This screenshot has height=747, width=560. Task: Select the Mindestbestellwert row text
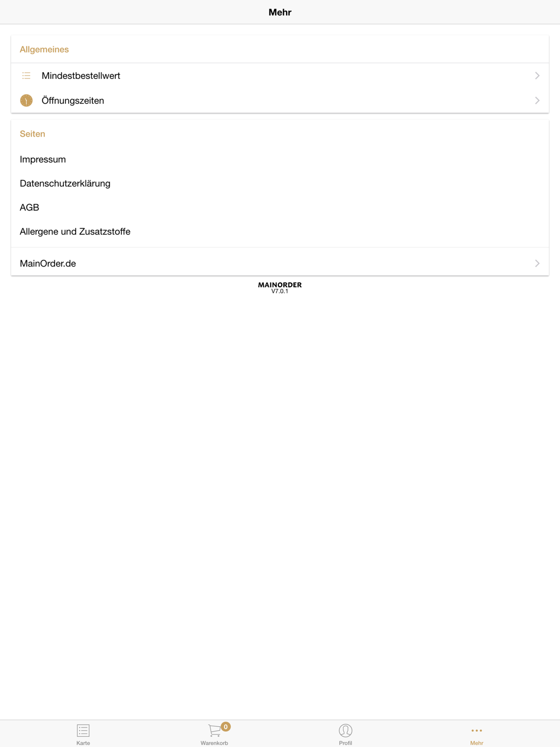pyautogui.click(x=81, y=76)
